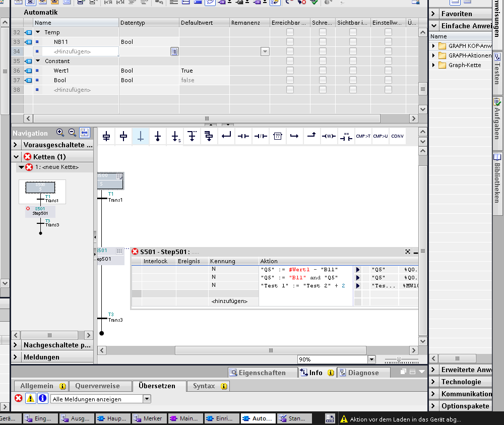Screen dimensions: 504x425
Task: Adjust the zoom slider at bottom right
Action: [x=399, y=359]
